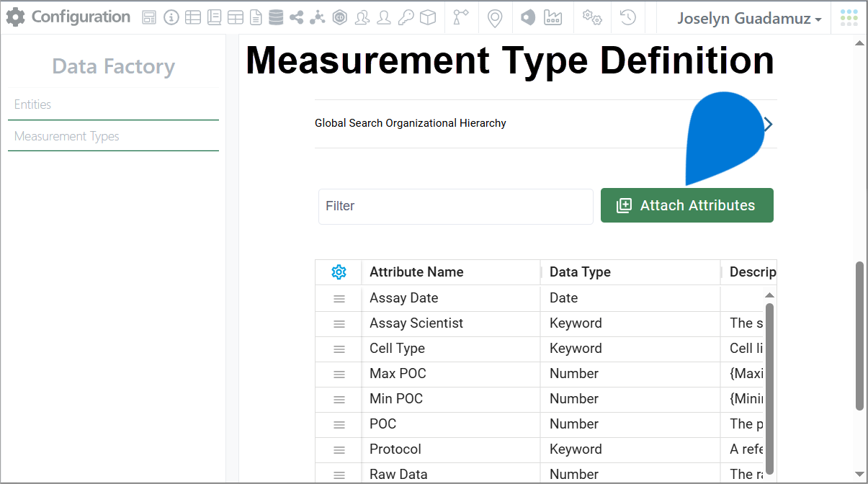Viewport: 868px width, 484px height.
Task: Click the page scrollbar up arrow
Action: point(859,44)
